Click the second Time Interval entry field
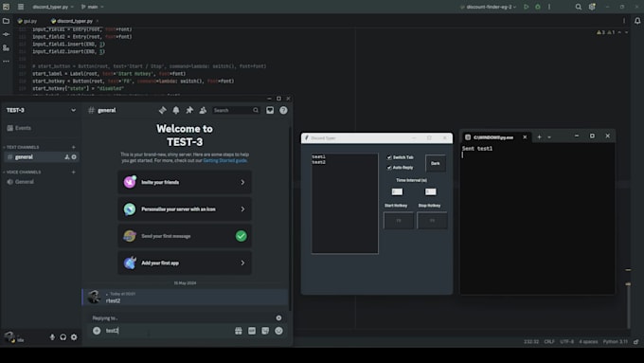The height and width of the screenshot is (363, 644). (x=430, y=191)
